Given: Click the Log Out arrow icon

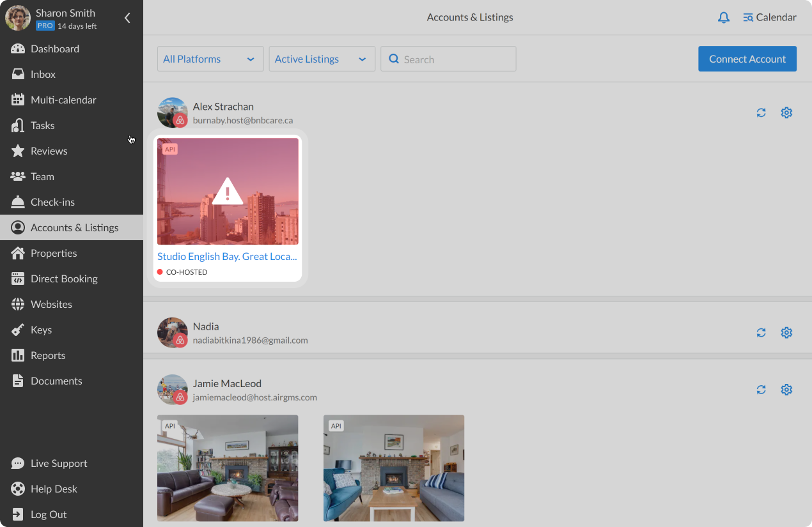Looking at the screenshot, I should click(x=18, y=514).
